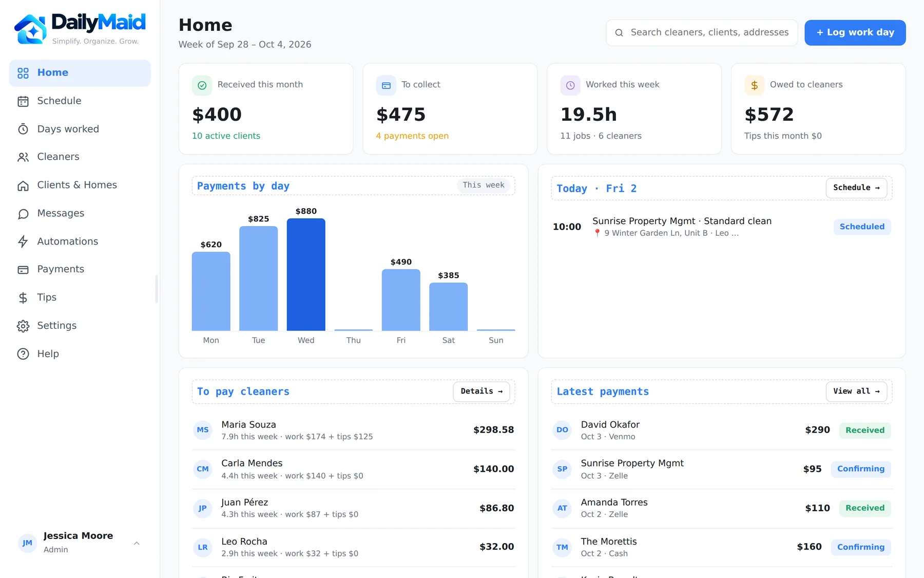Open the Cleaners menu item
Image resolution: width=924 pixels, height=578 pixels.
click(x=80, y=157)
